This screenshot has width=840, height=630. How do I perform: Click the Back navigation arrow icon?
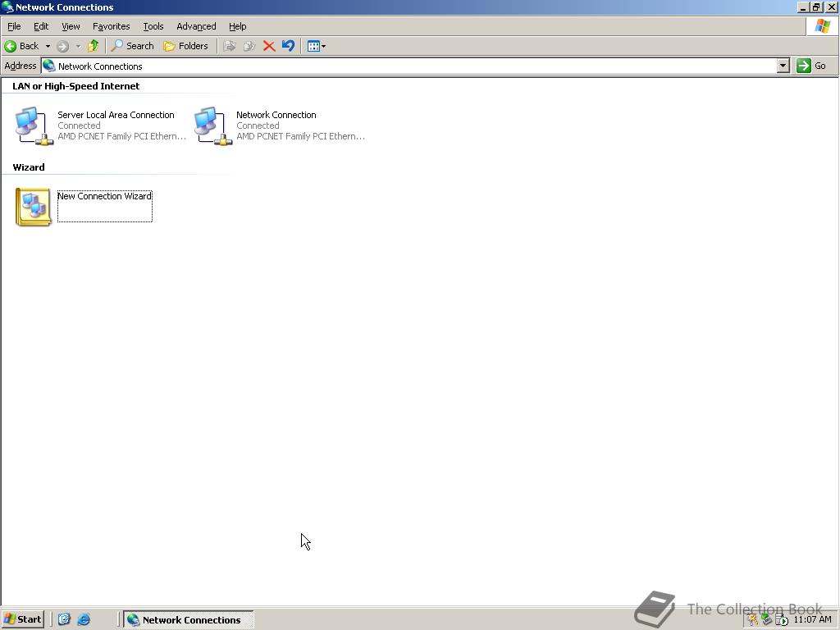pos(10,46)
